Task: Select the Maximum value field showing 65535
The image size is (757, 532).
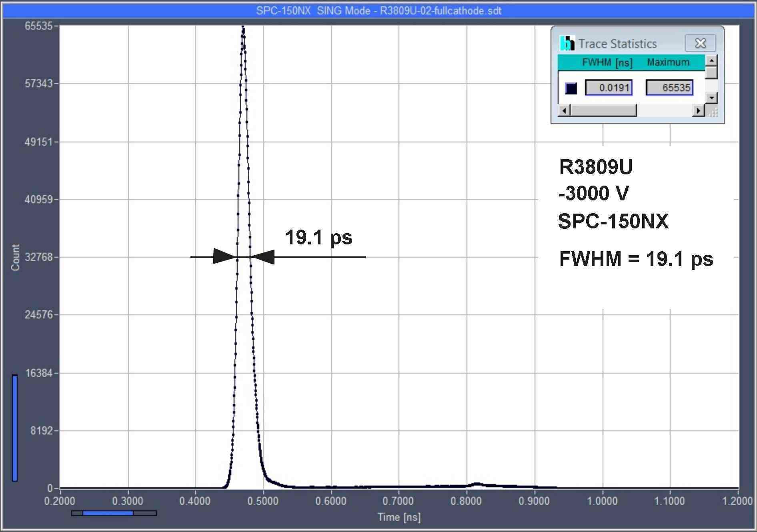Action: pos(669,88)
